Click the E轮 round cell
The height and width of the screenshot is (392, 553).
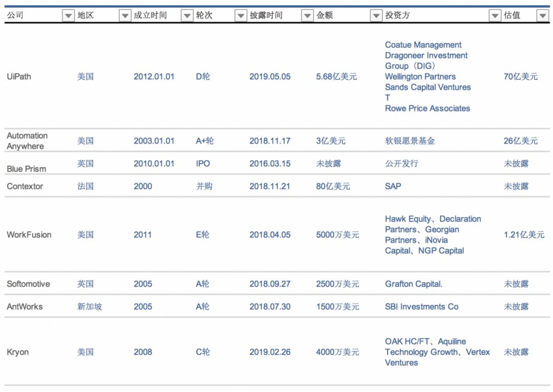tap(202, 234)
